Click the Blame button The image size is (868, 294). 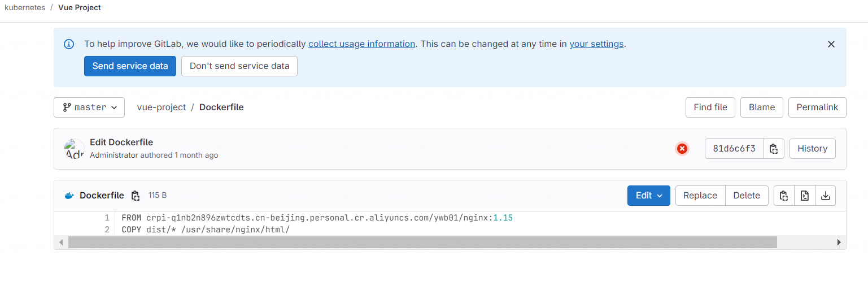coord(762,107)
